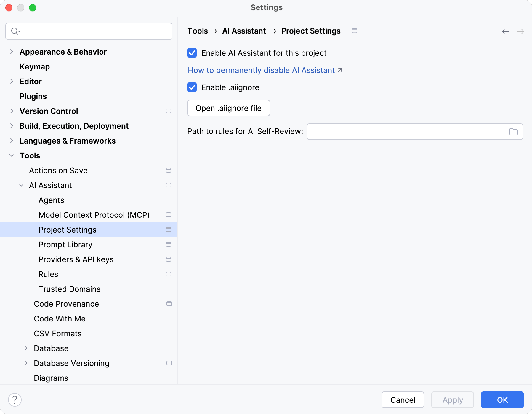532x414 pixels.
Task: Open Providers & API keys page
Action: pyautogui.click(x=76, y=259)
